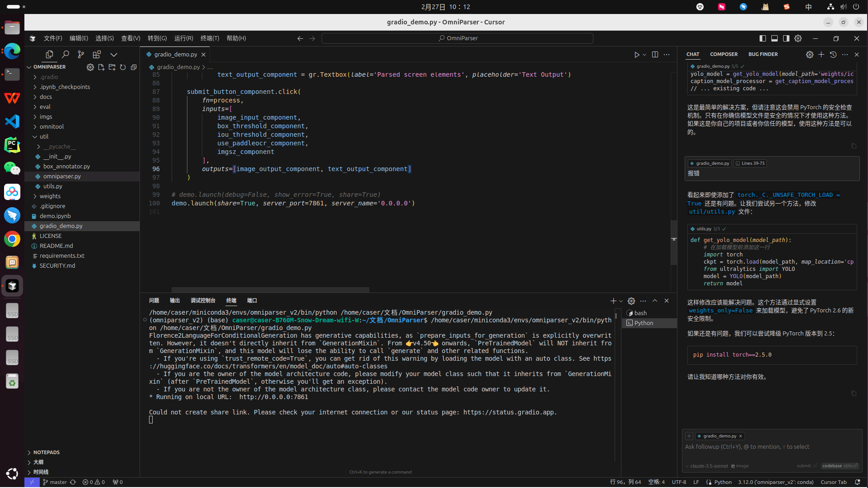Start a new chat with plus icon
Image resolution: width=868 pixels, height=488 pixels.
coord(821,55)
